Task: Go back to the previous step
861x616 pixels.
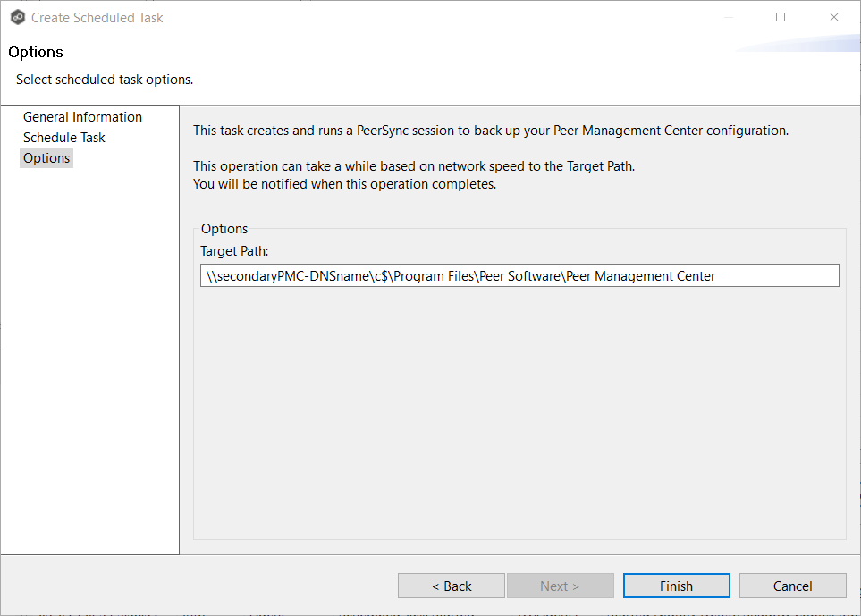Action: click(x=452, y=586)
